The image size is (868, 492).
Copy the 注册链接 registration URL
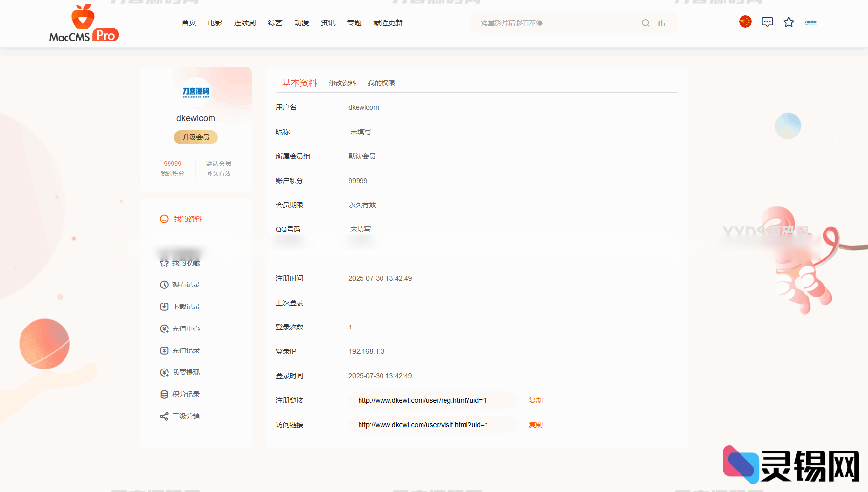coord(535,400)
